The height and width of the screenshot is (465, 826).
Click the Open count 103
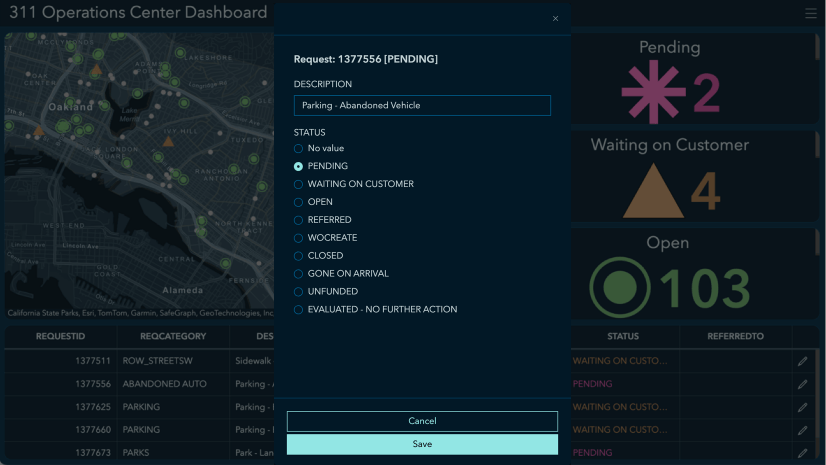tap(705, 288)
